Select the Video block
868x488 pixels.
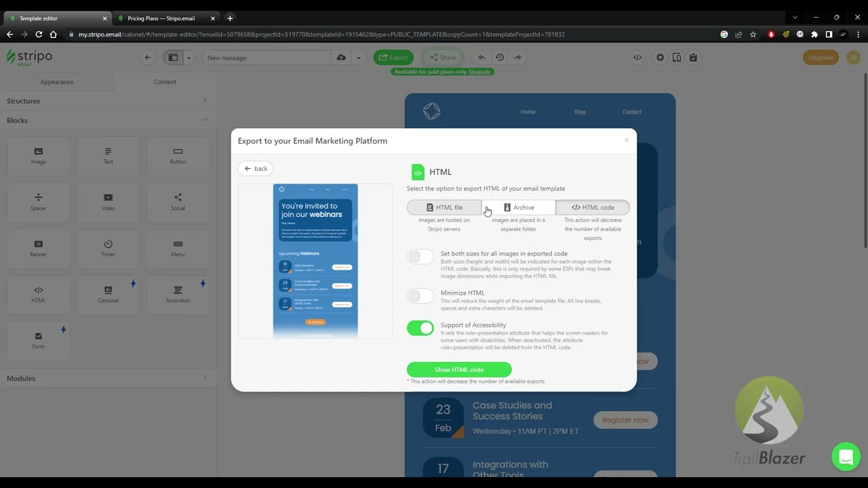108,202
